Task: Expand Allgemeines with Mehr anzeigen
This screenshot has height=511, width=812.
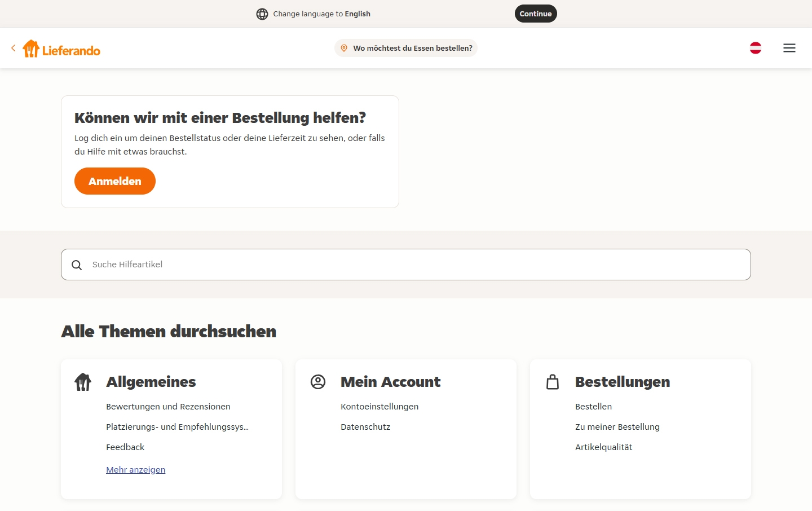Action: (x=135, y=470)
